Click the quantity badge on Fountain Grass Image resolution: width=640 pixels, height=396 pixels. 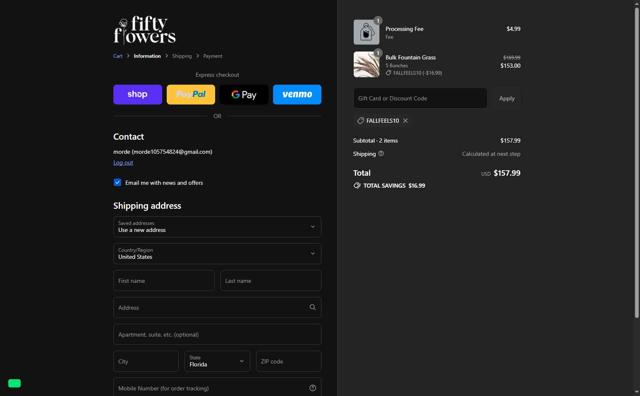click(378, 53)
